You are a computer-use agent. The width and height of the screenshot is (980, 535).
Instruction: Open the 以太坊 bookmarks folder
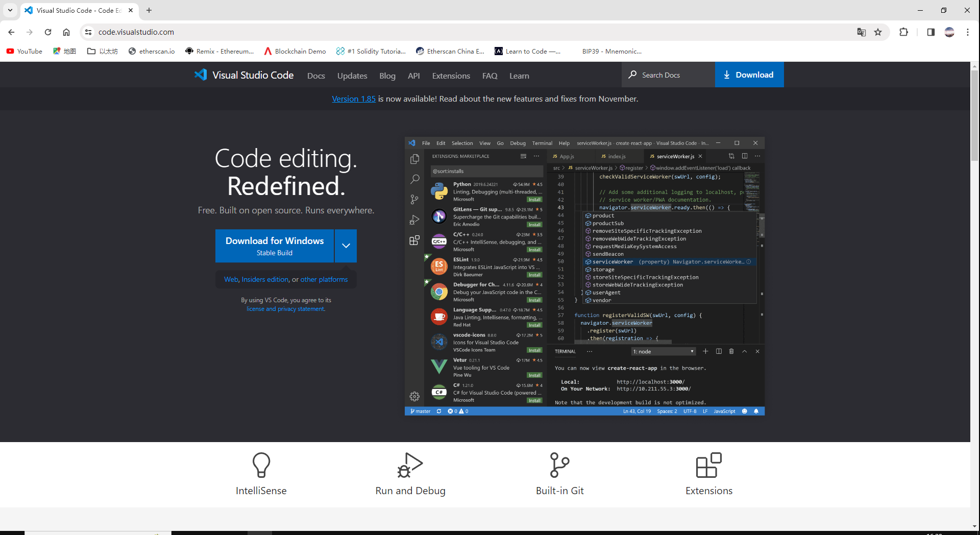[103, 51]
